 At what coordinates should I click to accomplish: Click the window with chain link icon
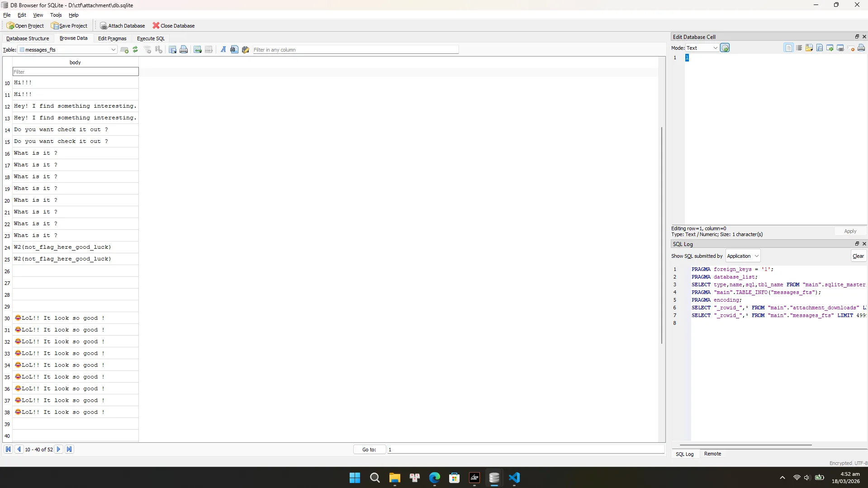tap(840, 48)
